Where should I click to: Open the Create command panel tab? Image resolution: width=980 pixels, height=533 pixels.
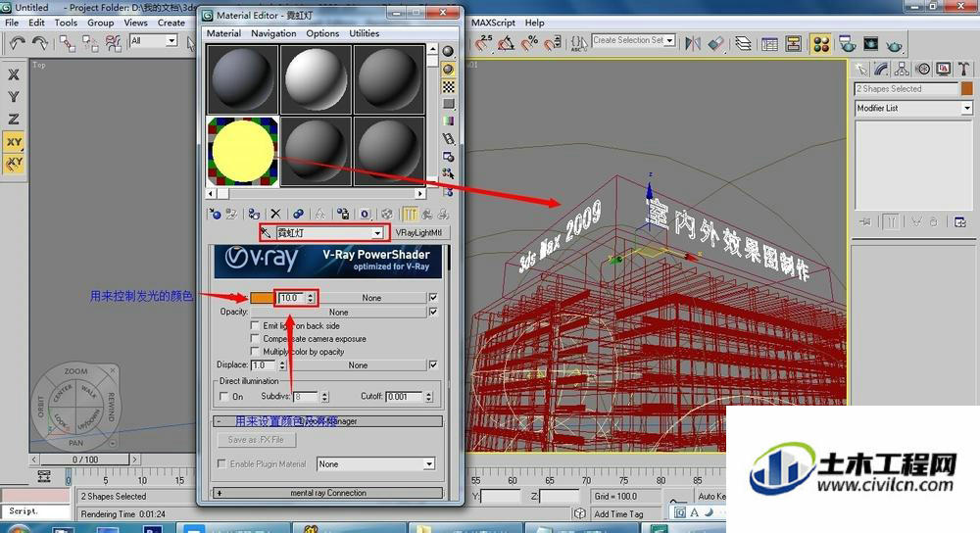861,69
